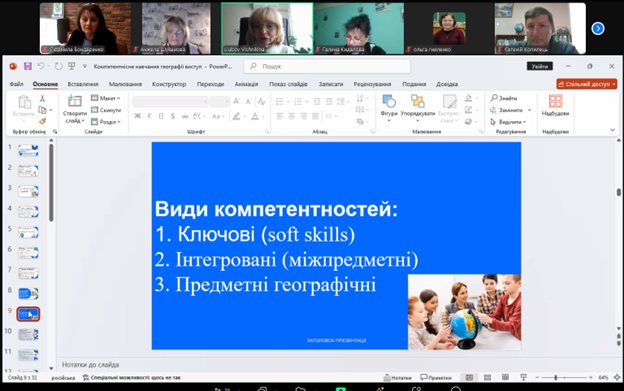This screenshot has height=391, width=624.
Task: Open the Макет layout dropdown
Action: pos(105,98)
